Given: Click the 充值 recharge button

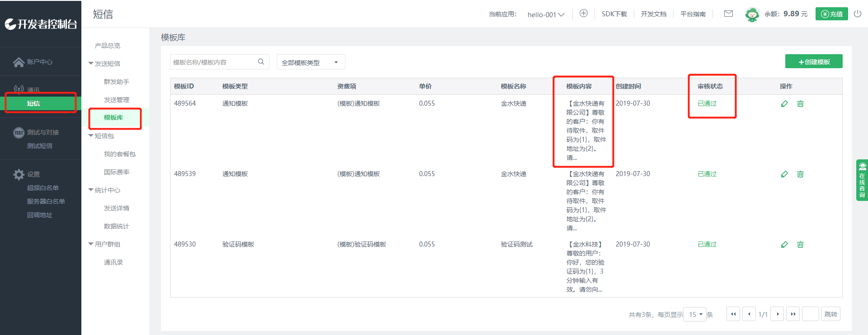Looking at the screenshot, I should [x=832, y=14].
